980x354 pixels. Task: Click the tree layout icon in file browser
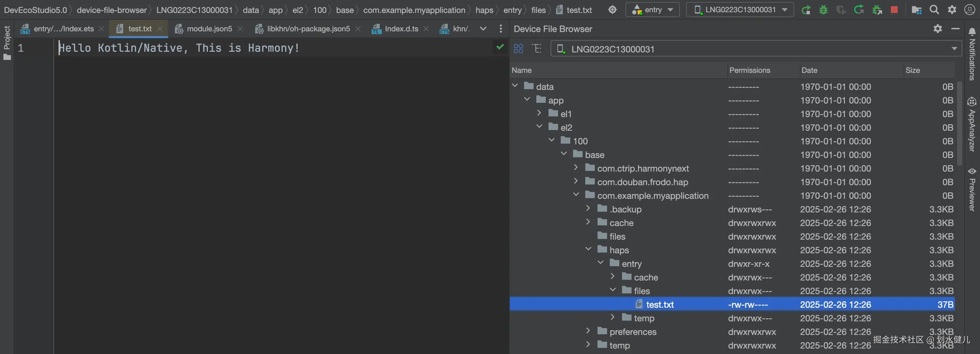pyautogui.click(x=537, y=49)
